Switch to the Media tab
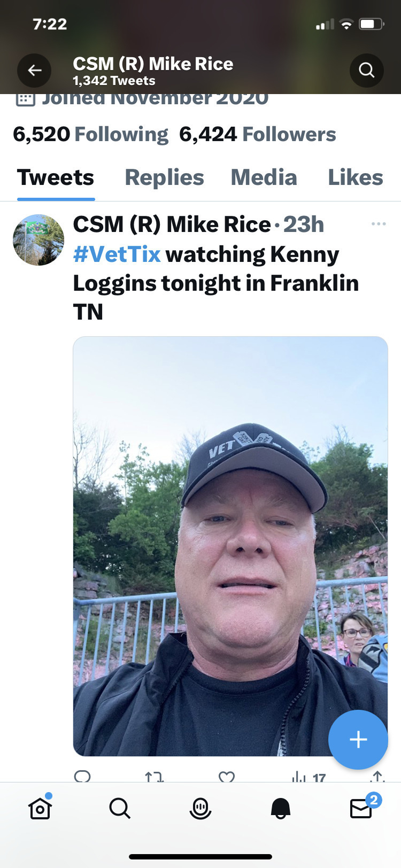This screenshot has width=401, height=868. [264, 177]
